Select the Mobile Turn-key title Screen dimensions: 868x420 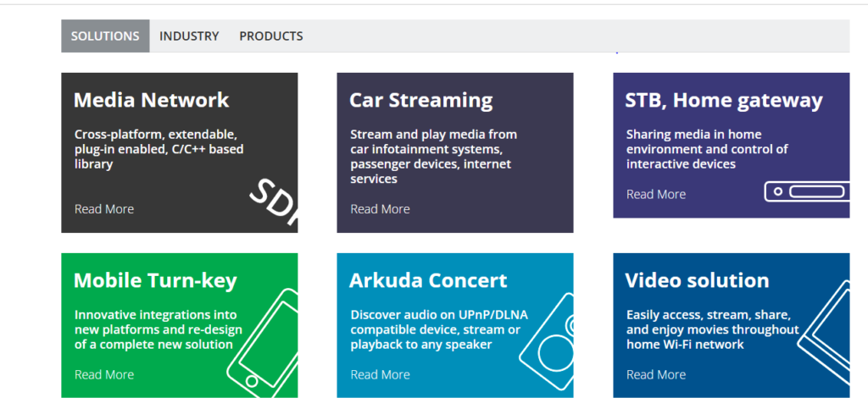tap(155, 280)
